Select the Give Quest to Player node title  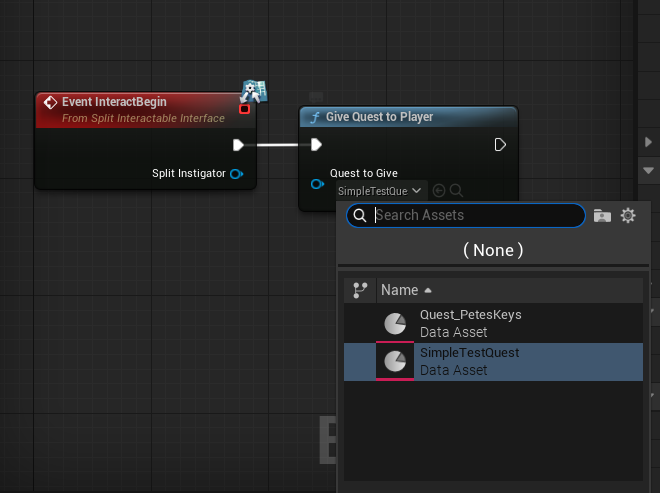click(x=379, y=117)
